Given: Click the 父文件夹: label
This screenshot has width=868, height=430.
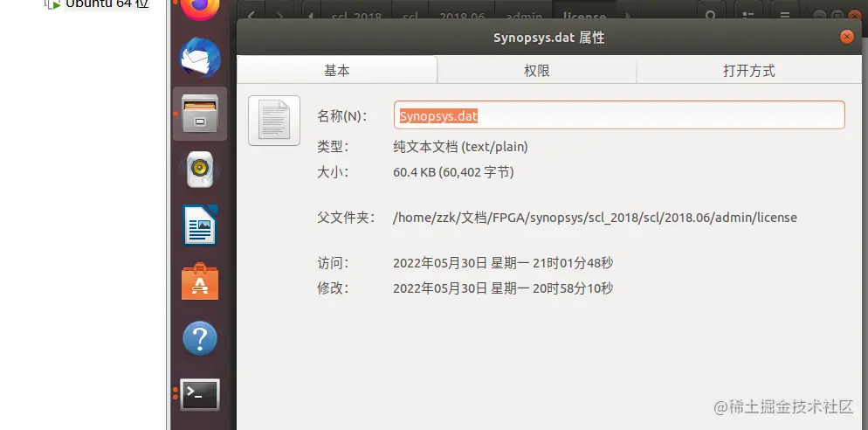Looking at the screenshot, I should click(x=346, y=218).
